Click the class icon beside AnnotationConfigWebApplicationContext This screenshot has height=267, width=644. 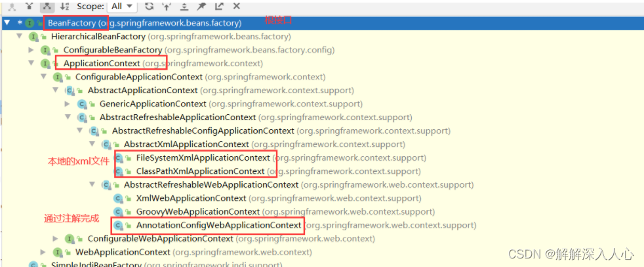(x=119, y=225)
